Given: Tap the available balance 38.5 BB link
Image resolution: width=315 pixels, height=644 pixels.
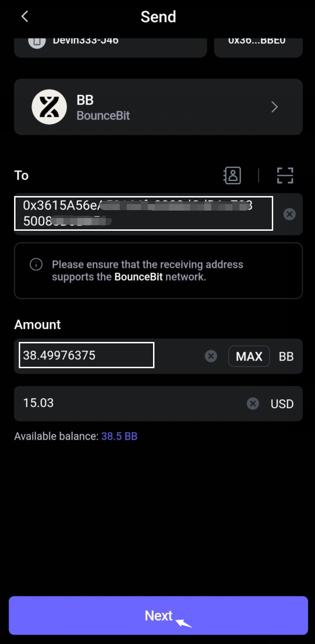Looking at the screenshot, I should (119, 437).
